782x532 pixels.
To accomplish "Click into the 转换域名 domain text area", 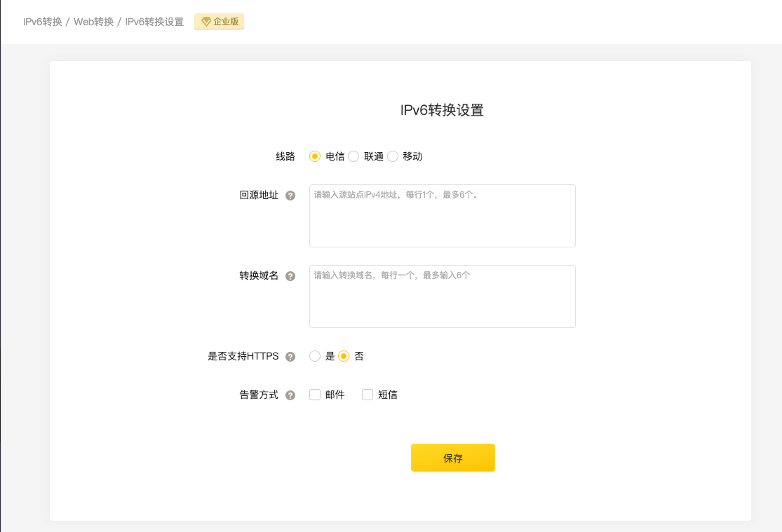I will point(442,296).
